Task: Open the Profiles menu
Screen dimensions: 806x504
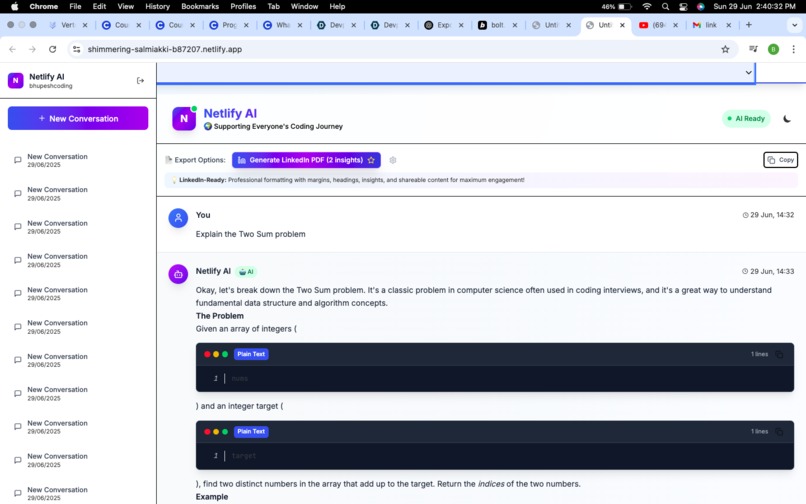Action: [243, 6]
